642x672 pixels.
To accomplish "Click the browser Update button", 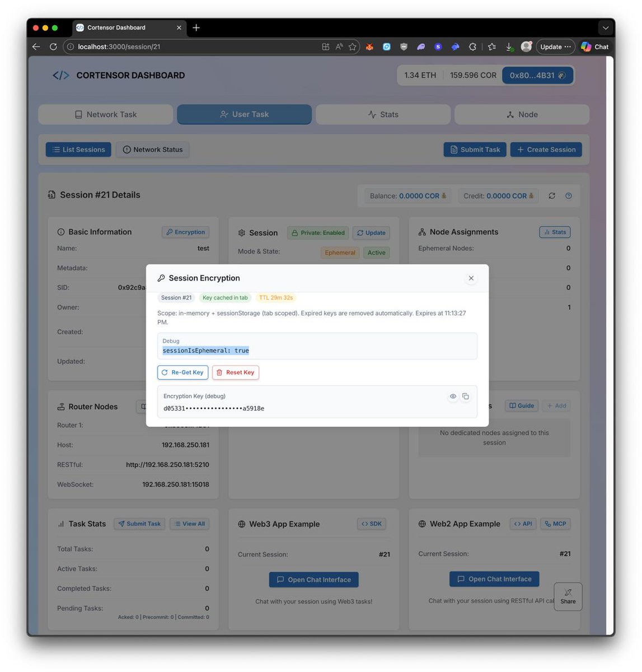I will pos(555,47).
